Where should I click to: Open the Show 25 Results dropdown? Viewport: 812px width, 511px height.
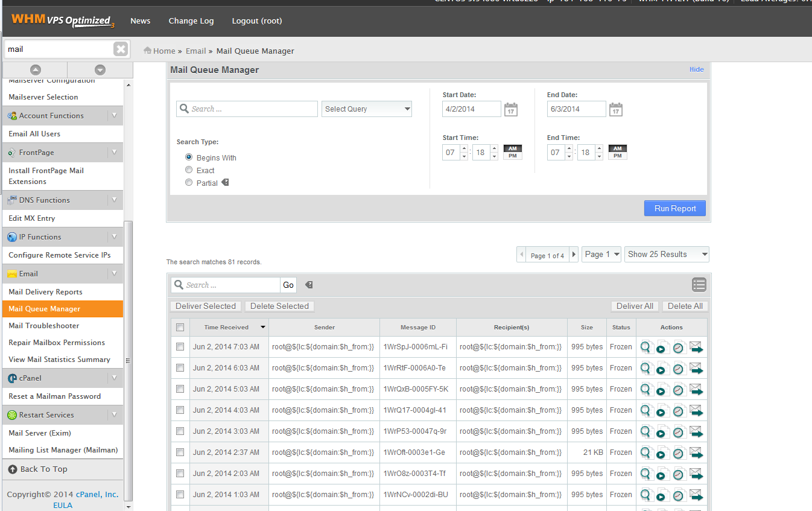[x=667, y=255]
